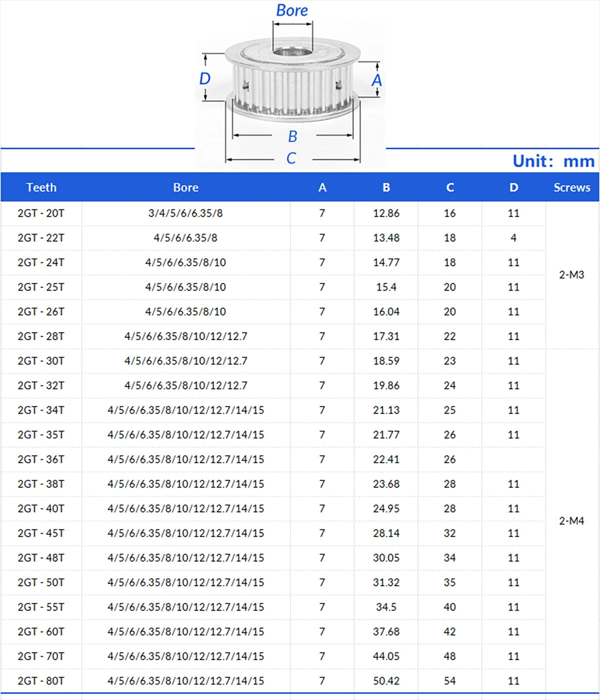Click the bore value '3/4/5/6/6.35/8'
600x700 pixels.
coord(185,213)
